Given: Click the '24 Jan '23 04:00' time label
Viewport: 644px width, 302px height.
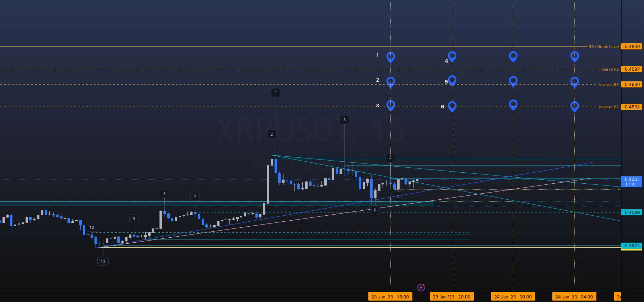Looking at the screenshot, I should pyautogui.click(x=574, y=297).
